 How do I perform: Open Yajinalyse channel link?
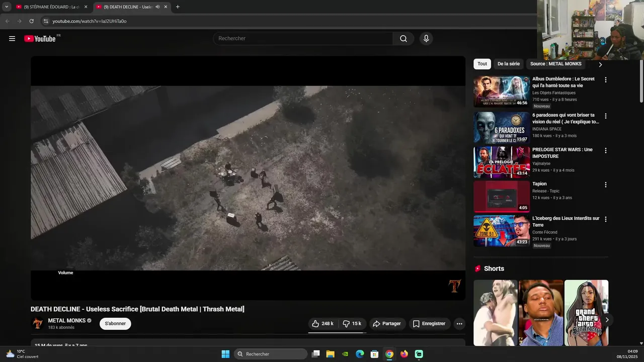541,163
